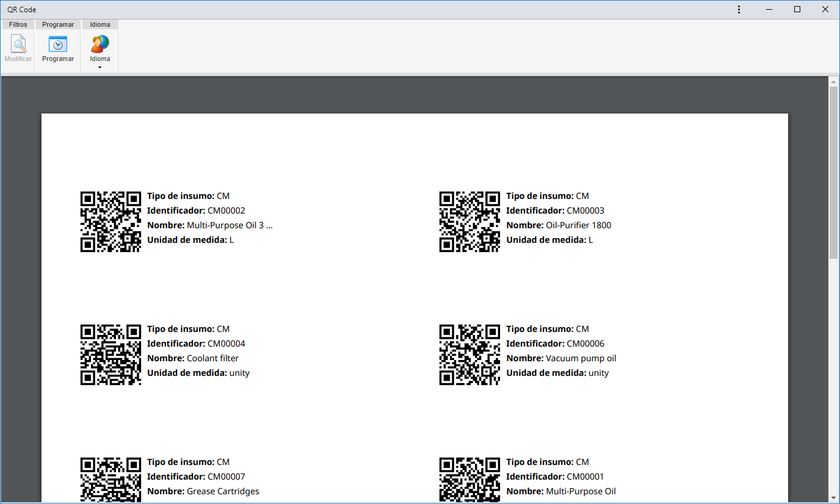Maximize the QR Code window

[797, 10]
